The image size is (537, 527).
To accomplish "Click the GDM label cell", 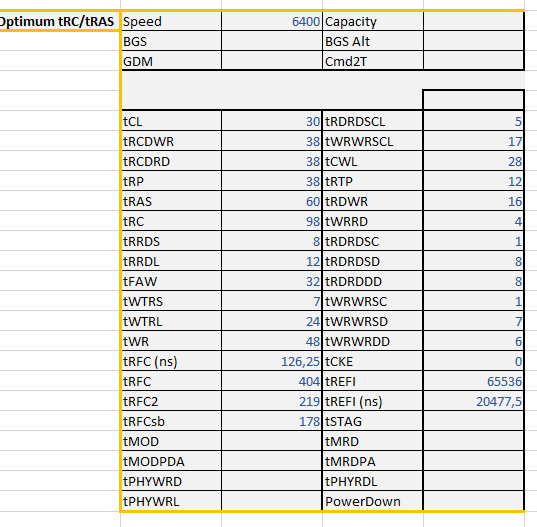I will point(171,62).
